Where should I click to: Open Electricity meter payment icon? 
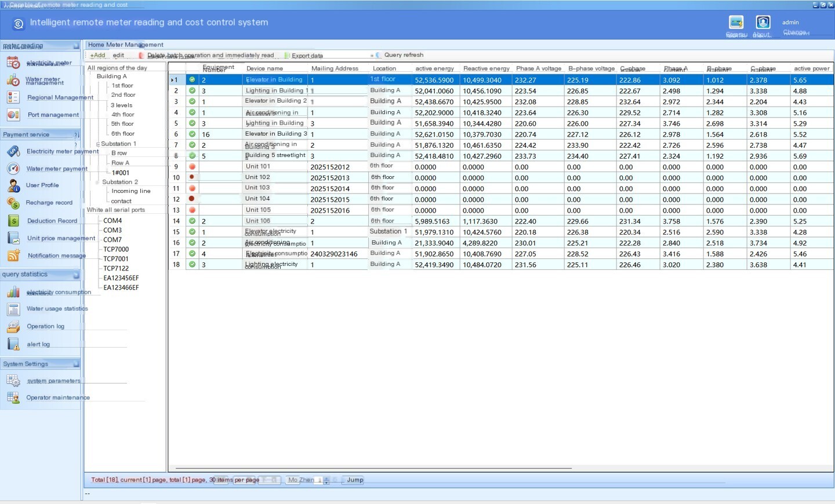pos(13,151)
